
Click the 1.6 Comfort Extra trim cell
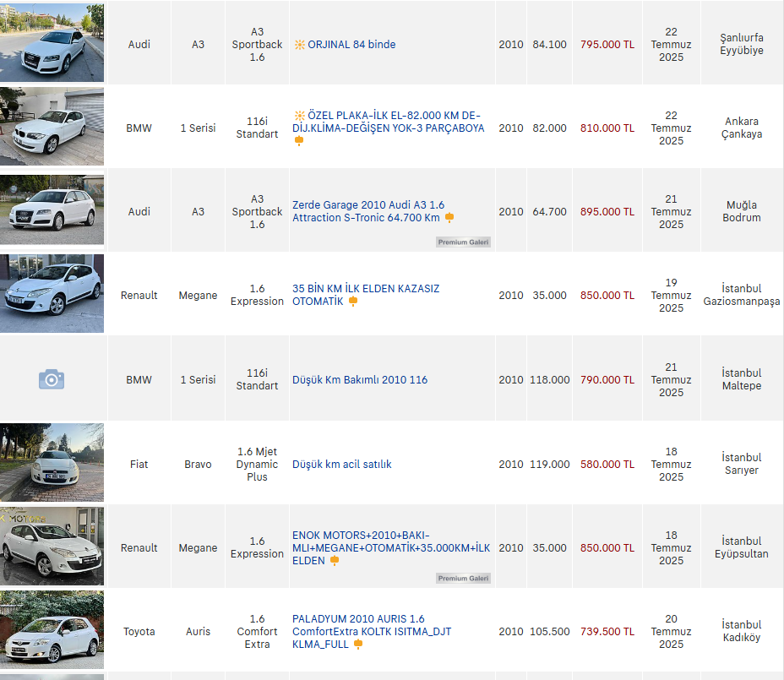(x=257, y=632)
